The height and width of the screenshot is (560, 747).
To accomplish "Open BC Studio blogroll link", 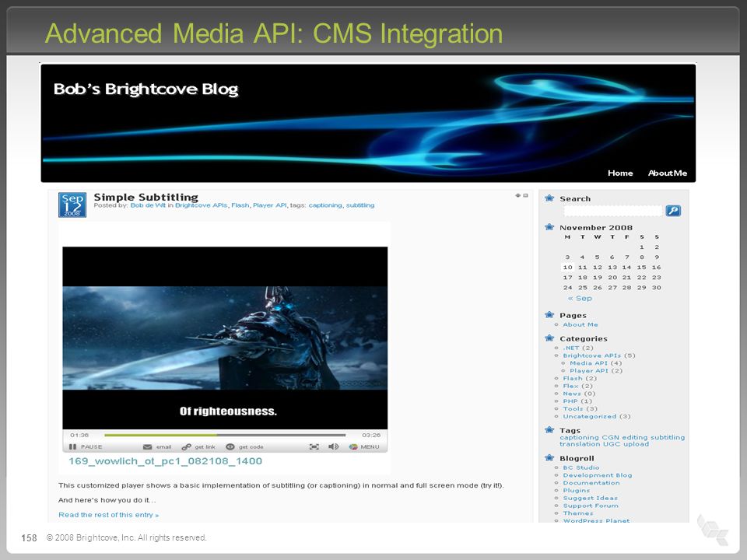I will [581, 467].
